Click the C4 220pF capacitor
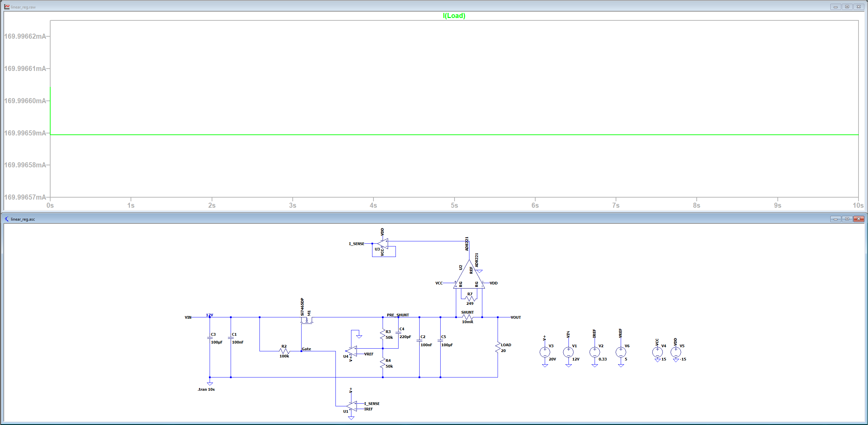868x425 pixels. (x=399, y=333)
